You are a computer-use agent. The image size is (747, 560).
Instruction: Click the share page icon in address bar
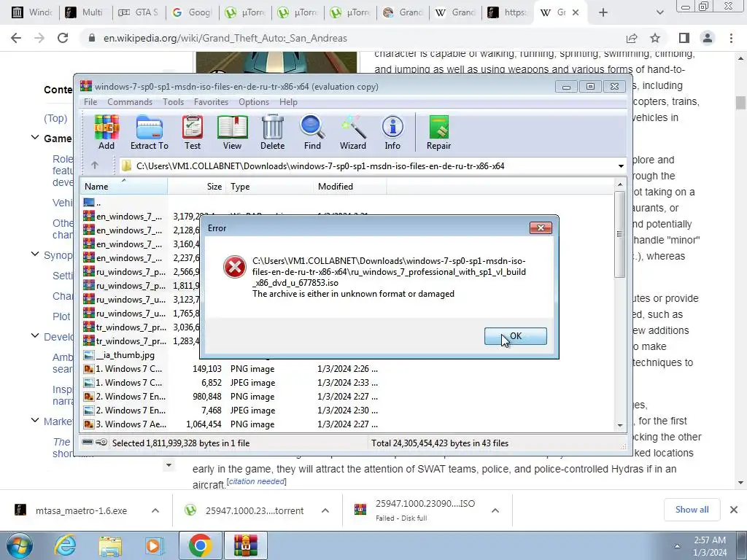632,38
